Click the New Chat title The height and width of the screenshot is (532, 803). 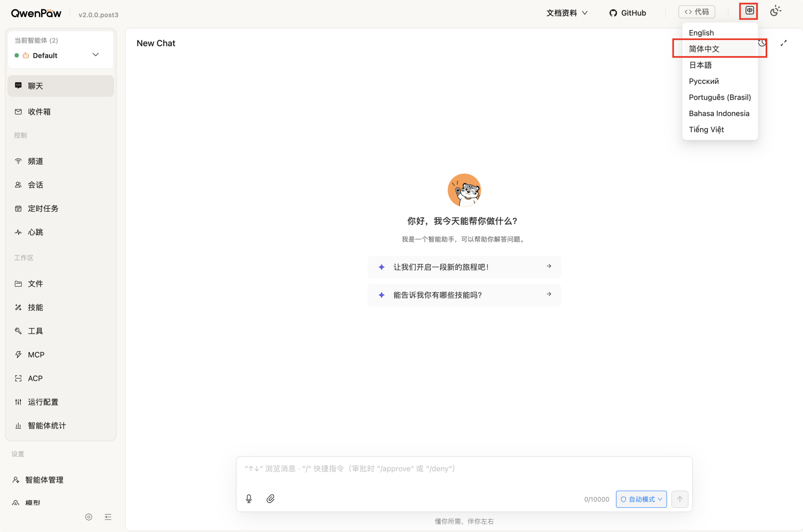[x=156, y=43]
